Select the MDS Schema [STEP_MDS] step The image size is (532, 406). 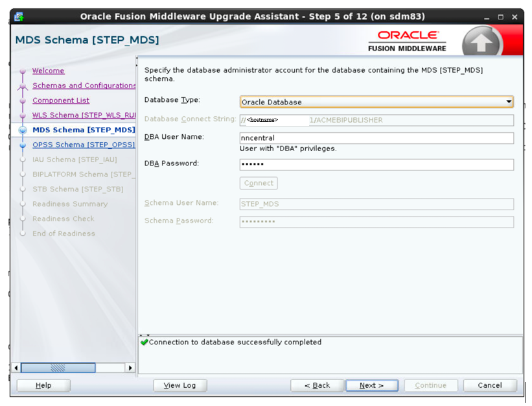pos(84,130)
